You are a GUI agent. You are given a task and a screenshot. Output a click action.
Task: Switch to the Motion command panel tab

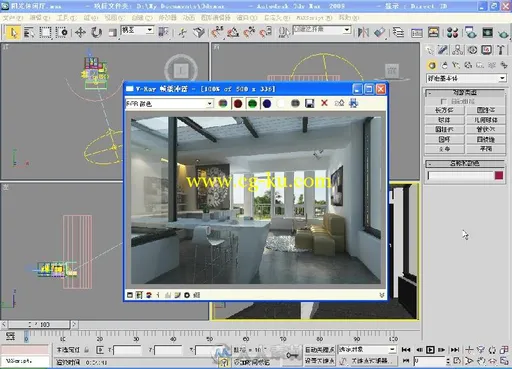tap(472, 50)
